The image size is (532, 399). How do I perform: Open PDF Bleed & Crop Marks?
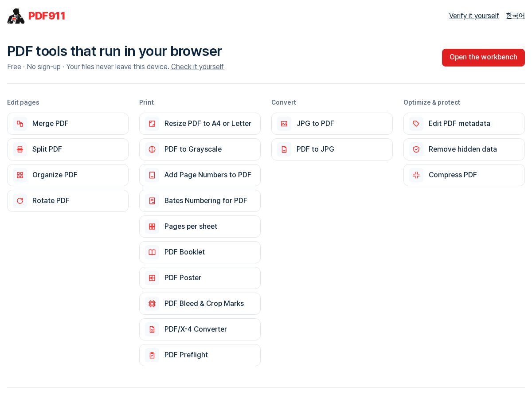click(x=200, y=304)
